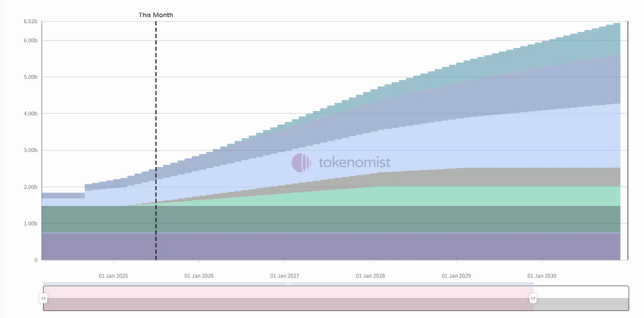Click the 01 Jan 2025 axis label

[x=113, y=276]
